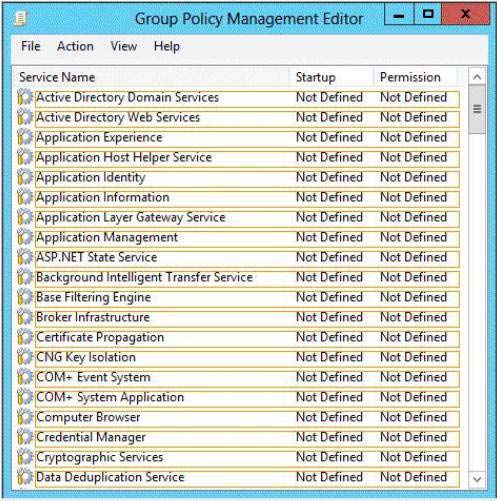Select the Computer Browser service icon

(25, 417)
